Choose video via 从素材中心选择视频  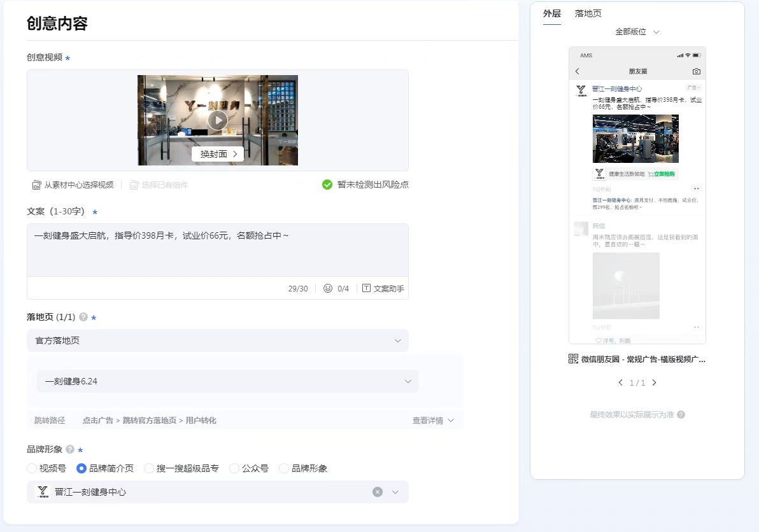tap(73, 185)
